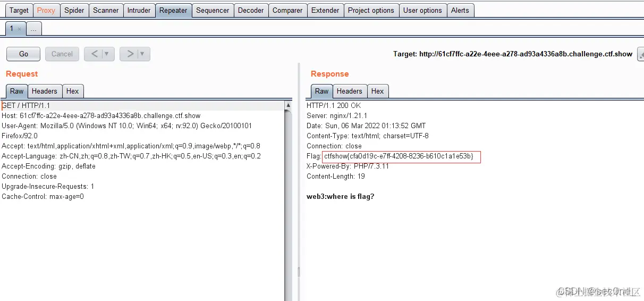Select the Response Raw tab

pyautogui.click(x=321, y=91)
